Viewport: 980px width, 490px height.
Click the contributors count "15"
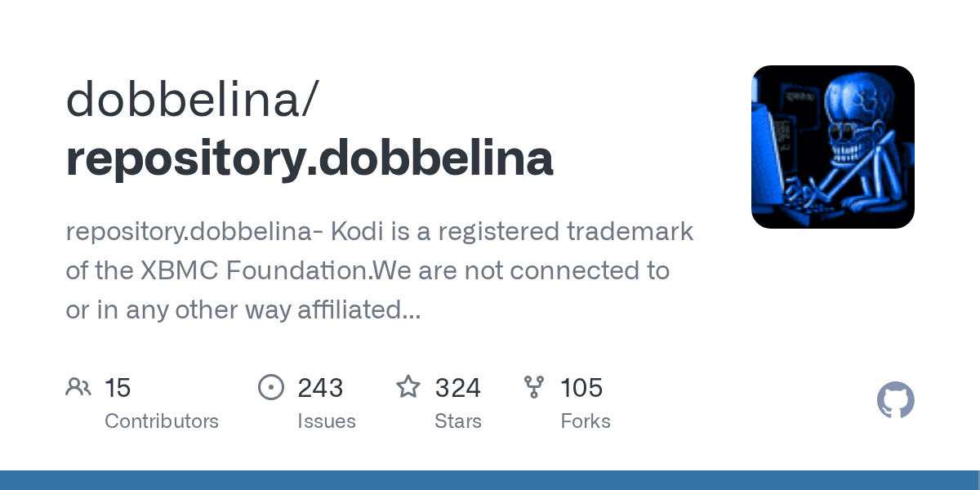click(x=118, y=388)
